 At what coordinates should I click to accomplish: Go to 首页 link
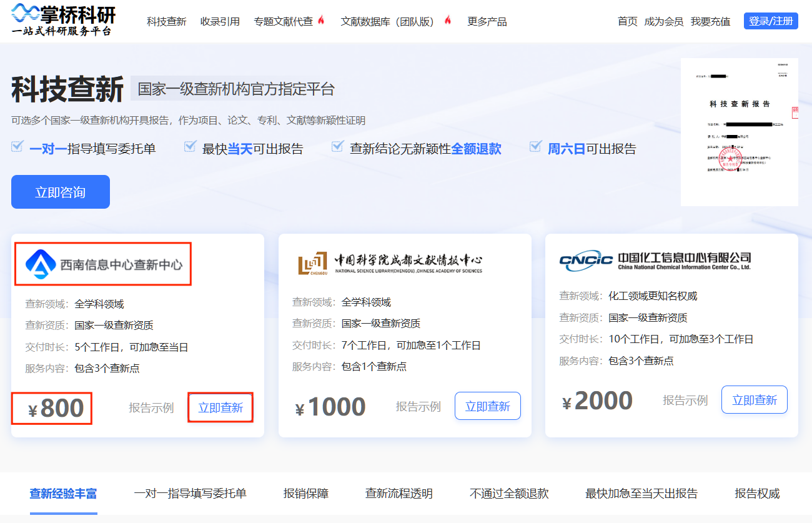click(x=628, y=21)
